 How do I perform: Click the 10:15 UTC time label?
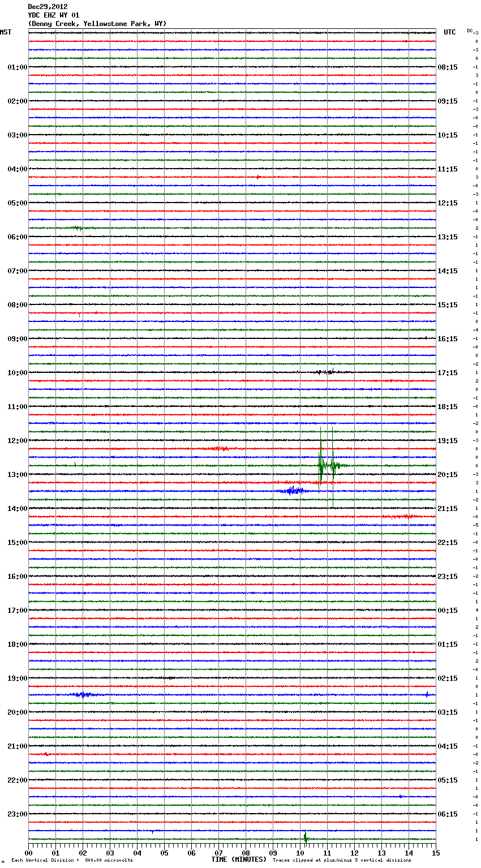(x=448, y=135)
